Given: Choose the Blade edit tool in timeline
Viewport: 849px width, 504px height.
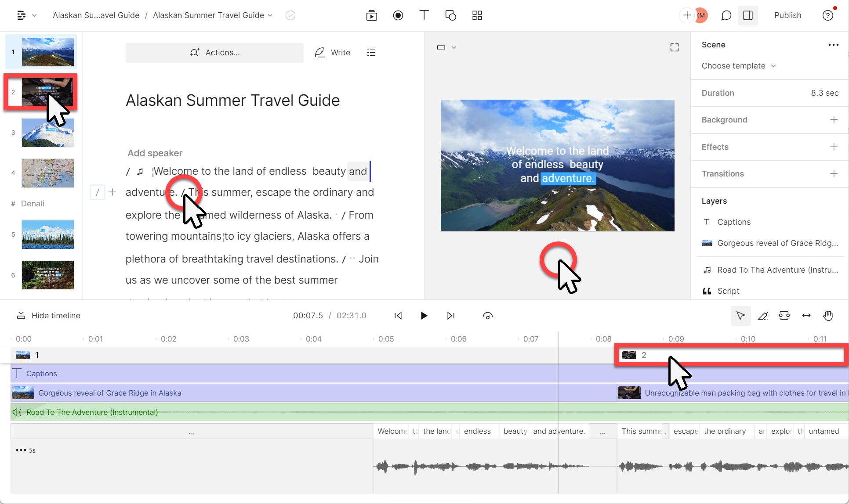Looking at the screenshot, I should click(x=762, y=316).
